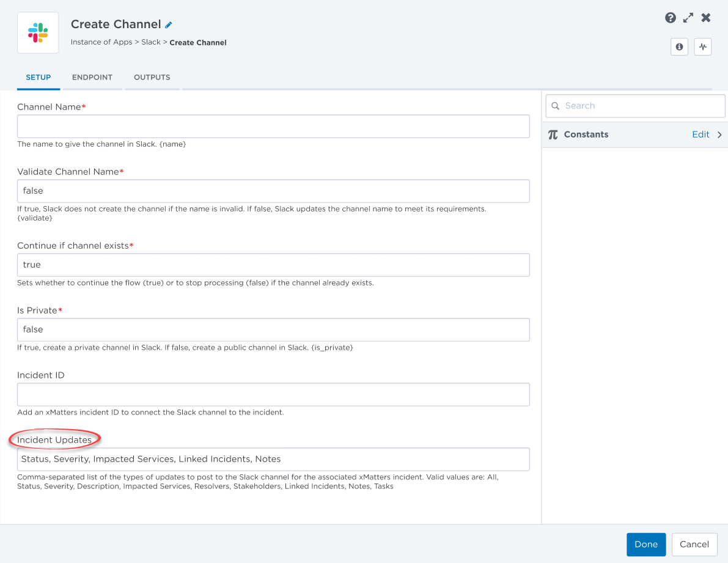Click the Continue if channel exists field
The width and height of the screenshot is (728, 563).
coord(273,265)
